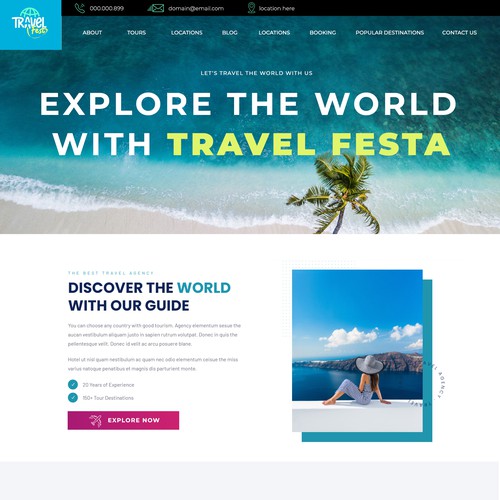The width and height of the screenshot is (500, 500).
Task: Click the phone icon in top bar
Action: pos(80,8)
